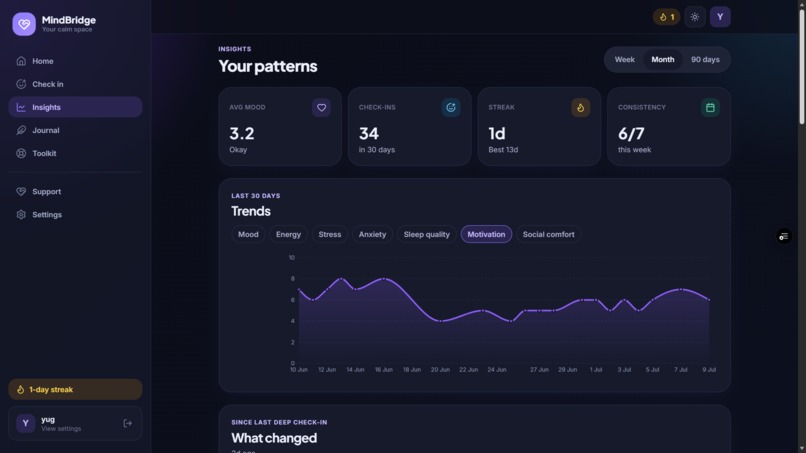The width and height of the screenshot is (806, 453).
Task: Click the check-ins icon on the Check-ins card
Action: coord(451,108)
